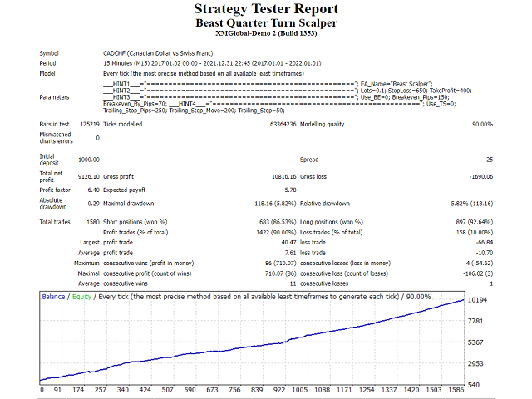This screenshot has width=532, height=399.
Task: Select maximal consecutive profit '710.07 (86)'
Action: (x=281, y=273)
